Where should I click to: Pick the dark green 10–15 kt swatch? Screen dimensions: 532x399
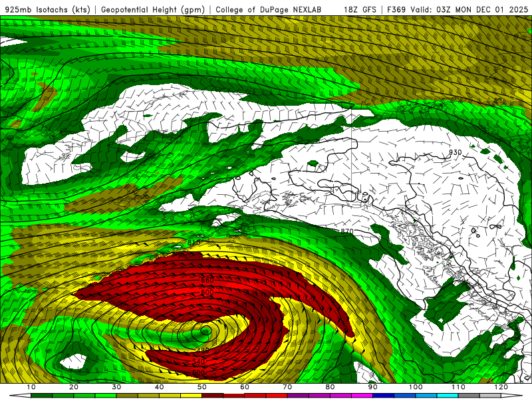tap(41, 396)
